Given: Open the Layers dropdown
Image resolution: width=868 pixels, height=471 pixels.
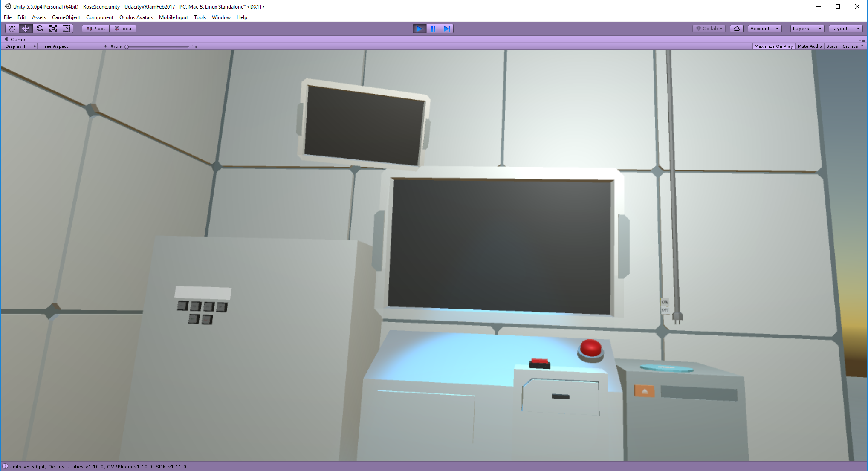Looking at the screenshot, I should pos(806,29).
